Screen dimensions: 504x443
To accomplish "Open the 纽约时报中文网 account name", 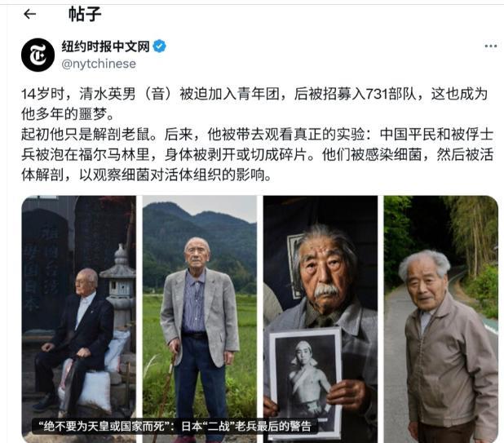I will click(105, 47).
